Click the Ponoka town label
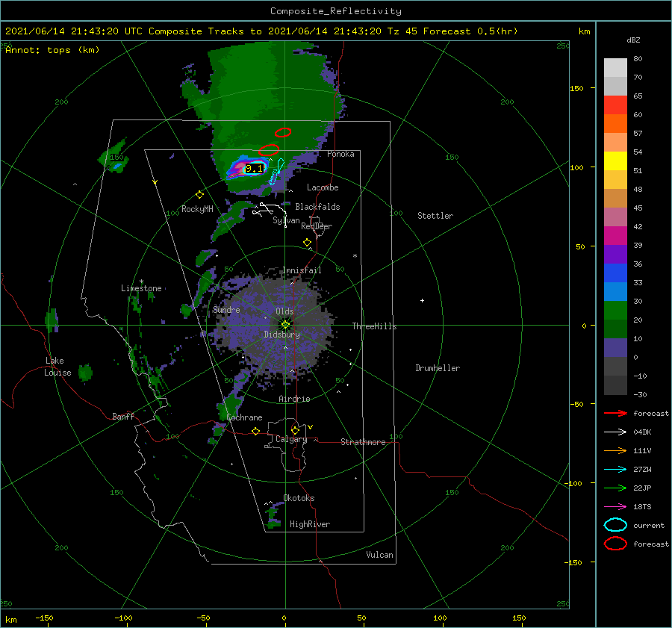 click(340, 154)
